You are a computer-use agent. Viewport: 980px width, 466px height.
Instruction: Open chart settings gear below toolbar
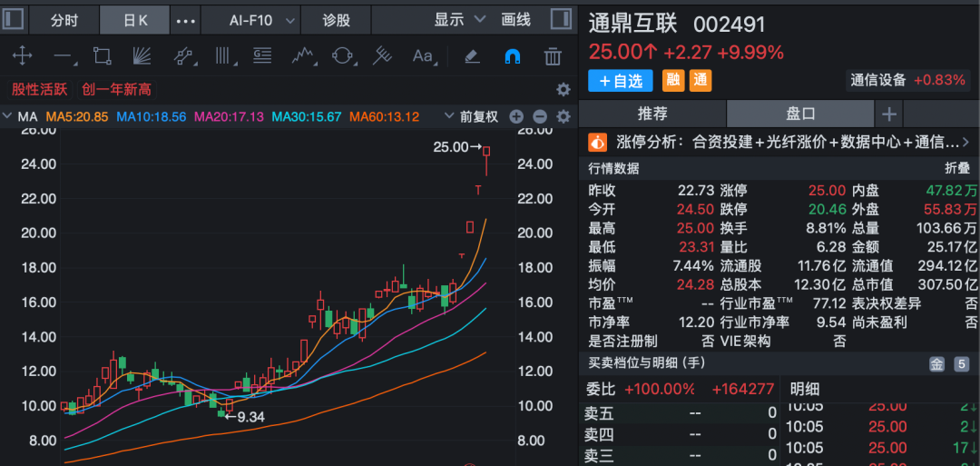point(563,89)
